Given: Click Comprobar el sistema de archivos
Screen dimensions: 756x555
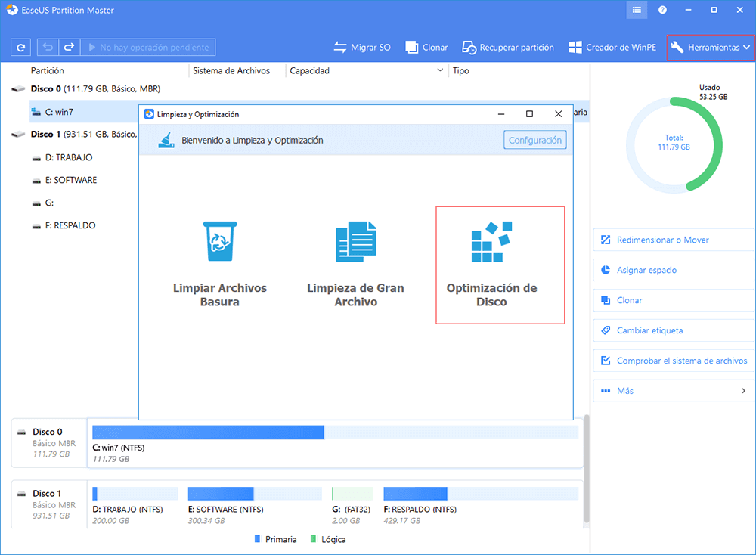Looking at the screenshot, I should (x=674, y=361).
